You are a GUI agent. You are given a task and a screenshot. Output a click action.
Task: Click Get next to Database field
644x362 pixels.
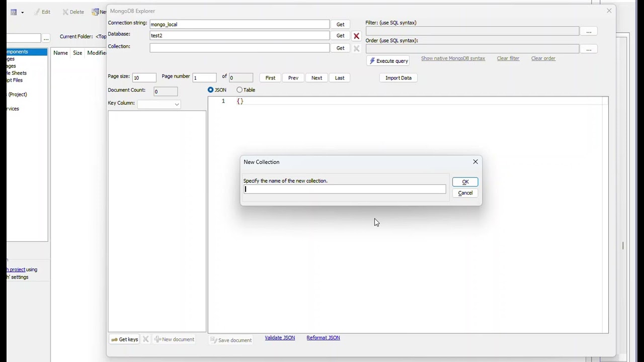pos(341,36)
